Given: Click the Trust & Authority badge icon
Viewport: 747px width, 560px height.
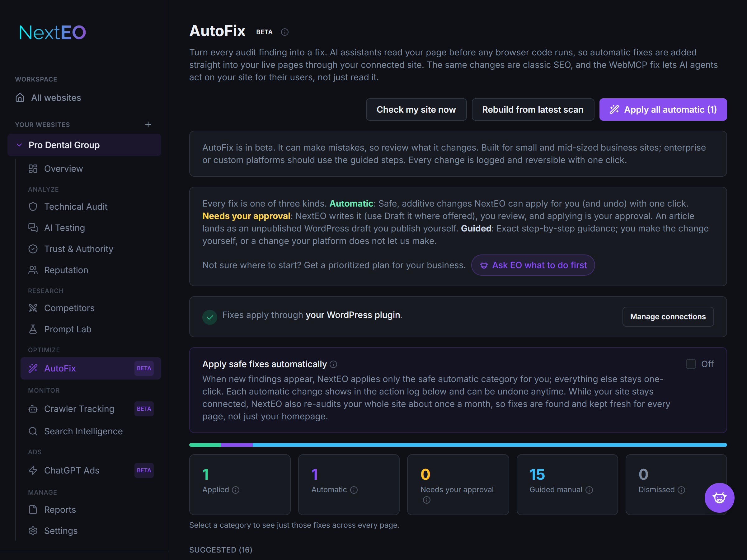Looking at the screenshot, I should [33, 249].
